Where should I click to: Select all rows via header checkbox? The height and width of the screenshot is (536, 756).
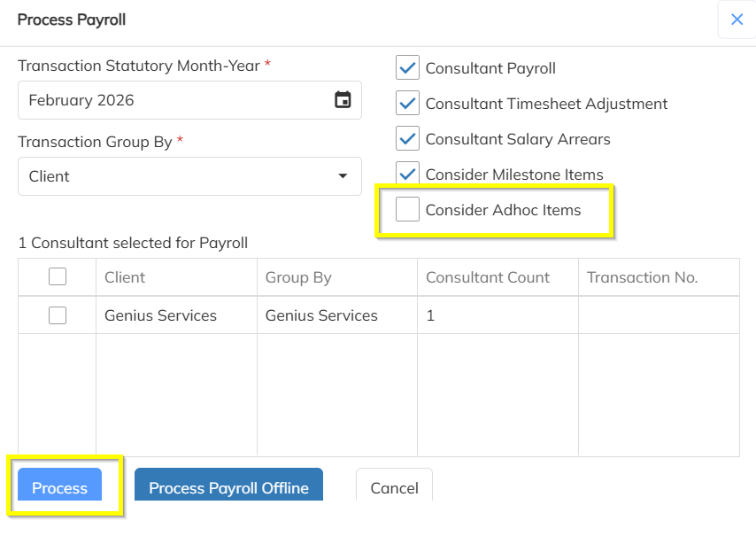click(58, 277)
